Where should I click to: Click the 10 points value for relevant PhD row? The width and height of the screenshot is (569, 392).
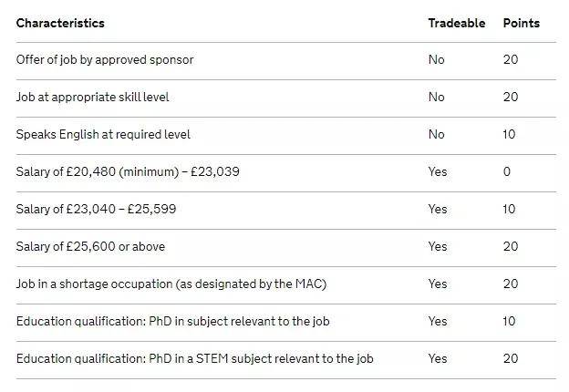coord(509,321)
